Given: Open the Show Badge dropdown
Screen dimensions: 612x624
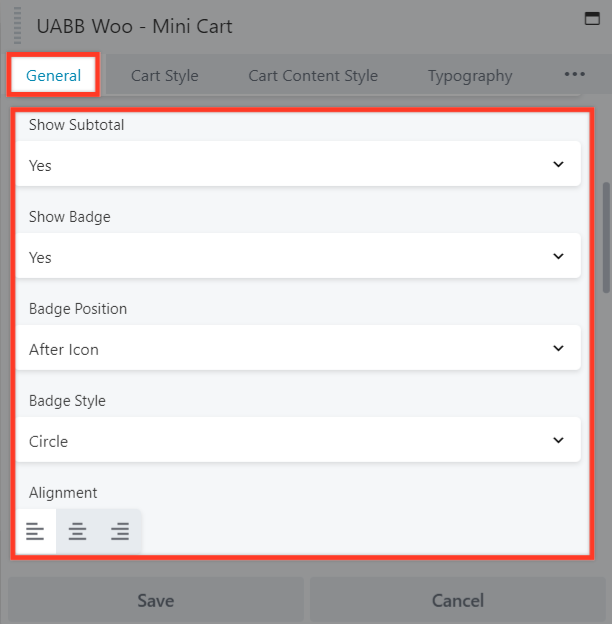Looking at the screenshot, I should tap(298, 257).
